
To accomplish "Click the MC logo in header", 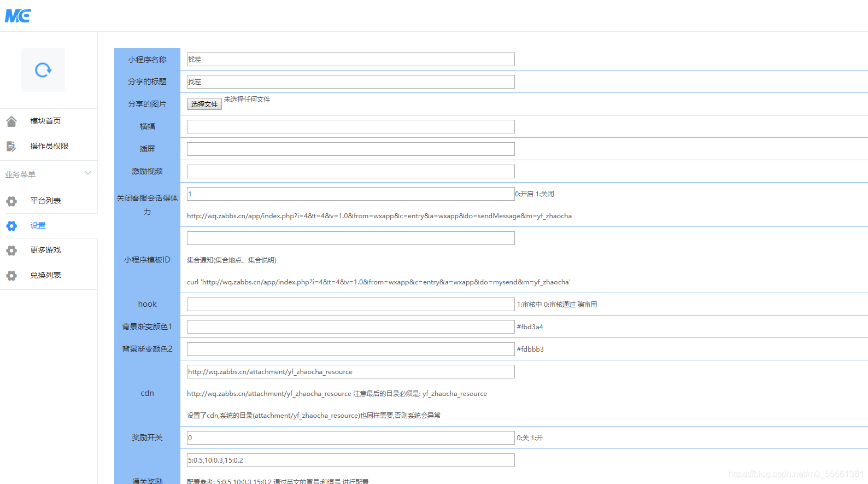I will pyautogui.click(x=18, y=16).
